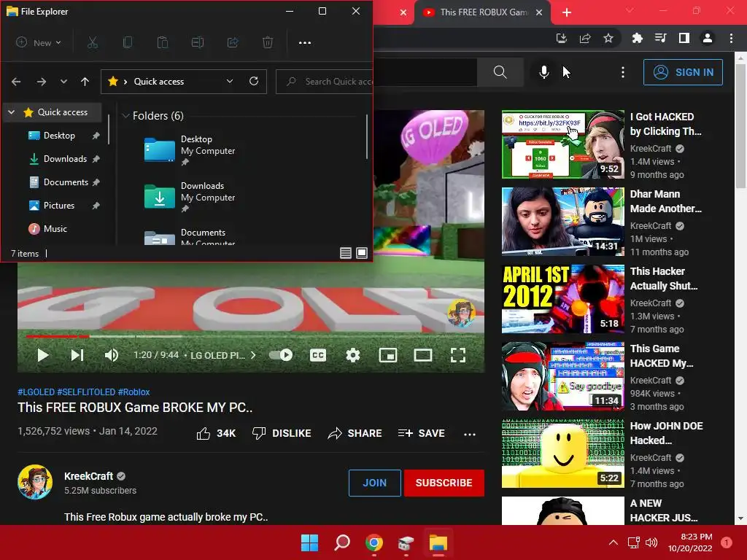Go up one level in File Explorer
The image size is (747, 560).
tap(85, 82)
